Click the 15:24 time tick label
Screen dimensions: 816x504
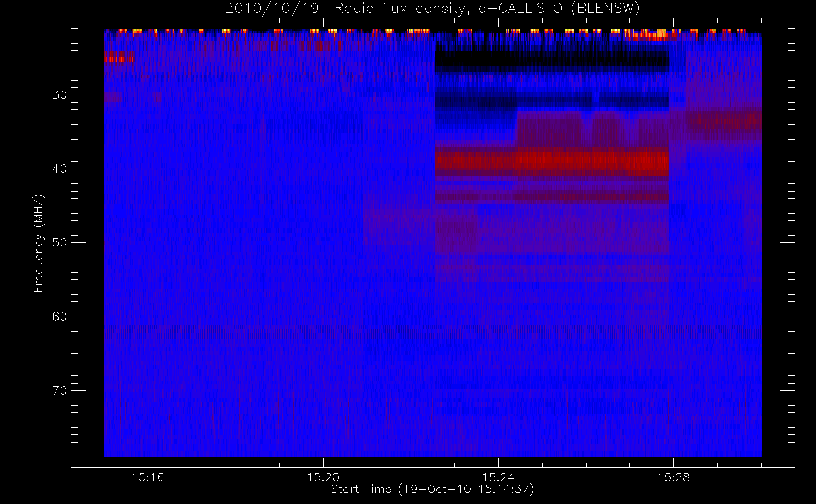(498, 477)
